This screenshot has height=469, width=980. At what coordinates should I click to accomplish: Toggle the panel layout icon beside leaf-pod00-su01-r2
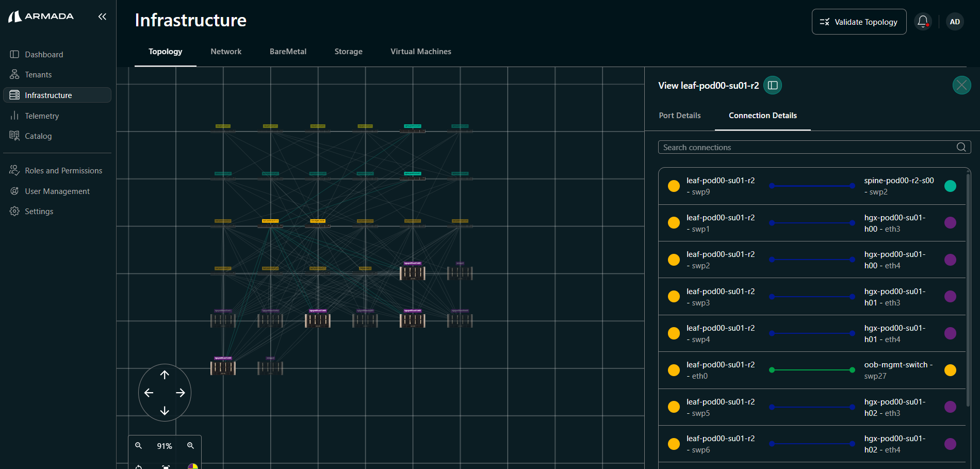773,86
